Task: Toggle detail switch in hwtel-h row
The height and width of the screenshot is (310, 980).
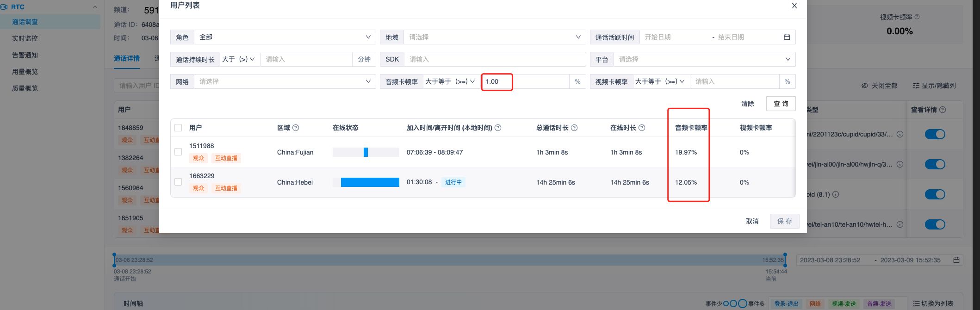Action: pyautogui.click(x=935, y=224)
